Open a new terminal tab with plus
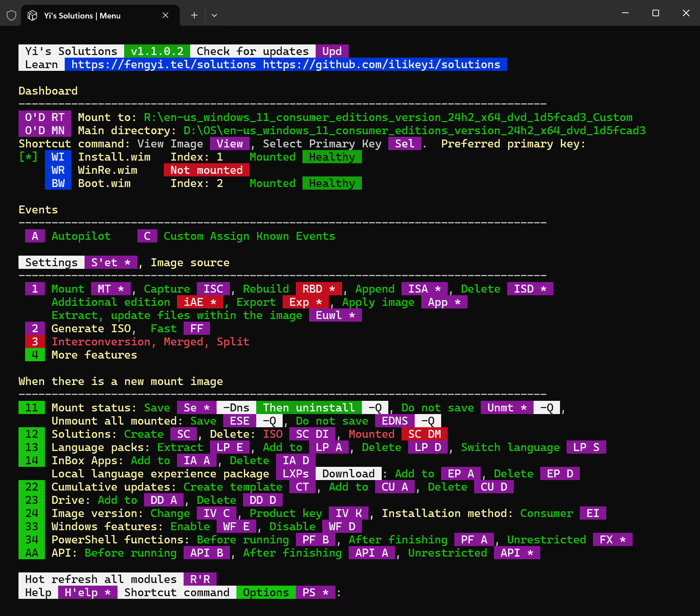The width and height of the screenshot is (700, 616). [194, 15]
